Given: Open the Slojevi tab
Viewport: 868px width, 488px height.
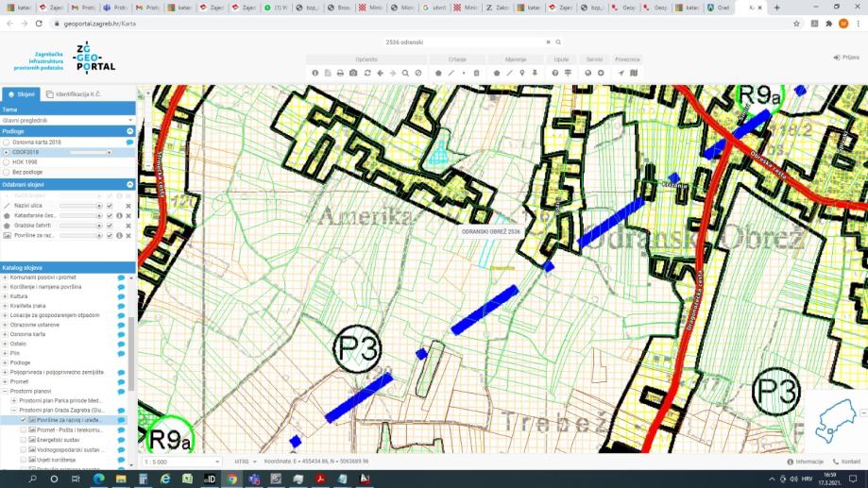Looking at the screenshot, I should (x=22, y=94).
